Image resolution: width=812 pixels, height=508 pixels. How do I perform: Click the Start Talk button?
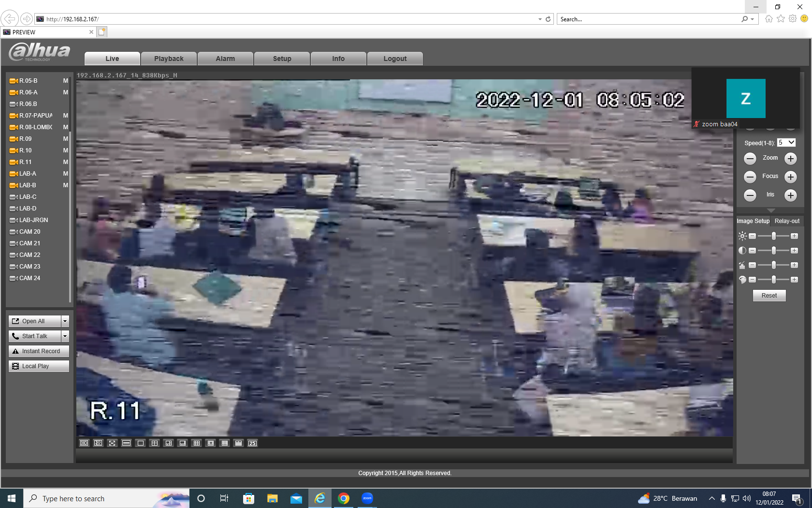(x=35, y=336)
